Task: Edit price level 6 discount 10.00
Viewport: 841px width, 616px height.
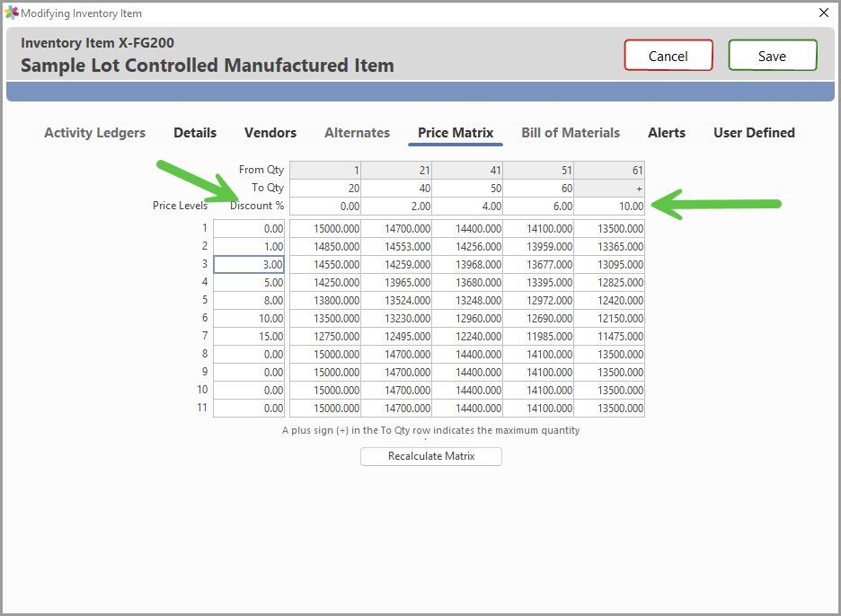Action: [249, 319]
